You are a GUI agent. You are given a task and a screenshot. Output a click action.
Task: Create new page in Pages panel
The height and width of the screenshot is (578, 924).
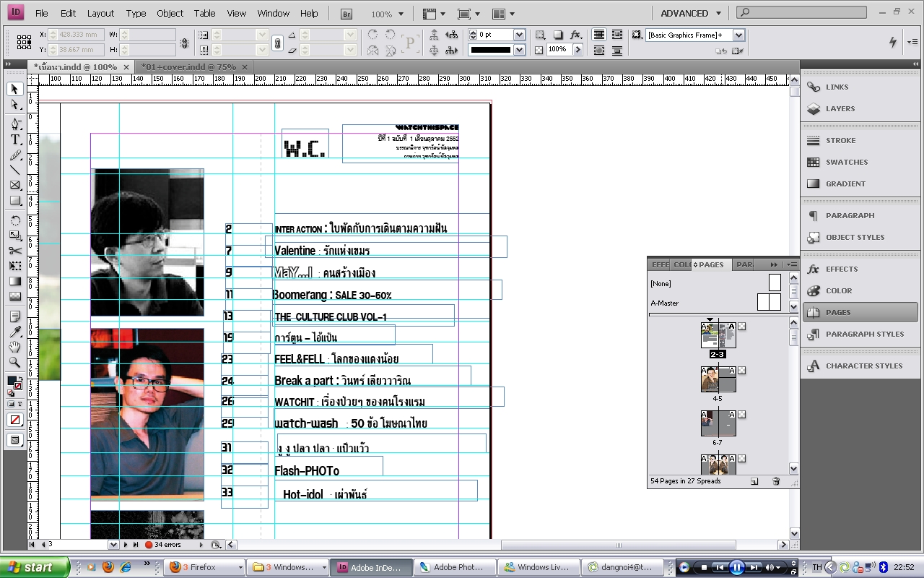coord(754,481)
